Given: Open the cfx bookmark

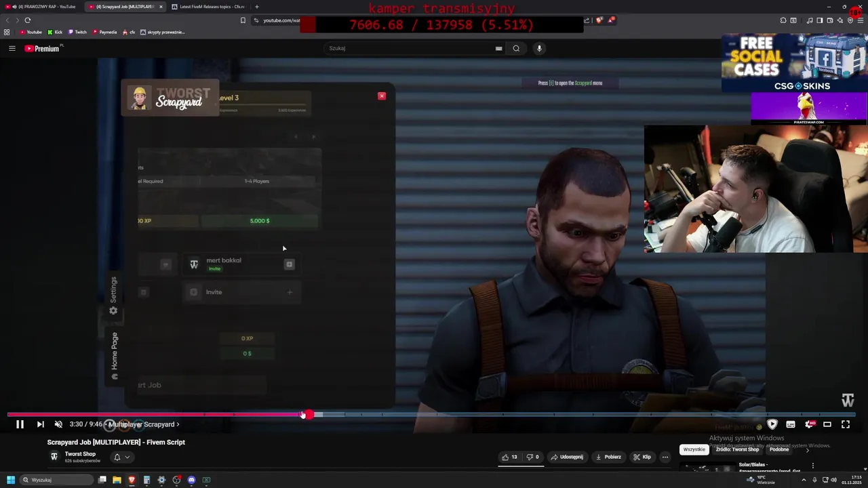Looking at the screenshot, I should [x=129, y=32].
